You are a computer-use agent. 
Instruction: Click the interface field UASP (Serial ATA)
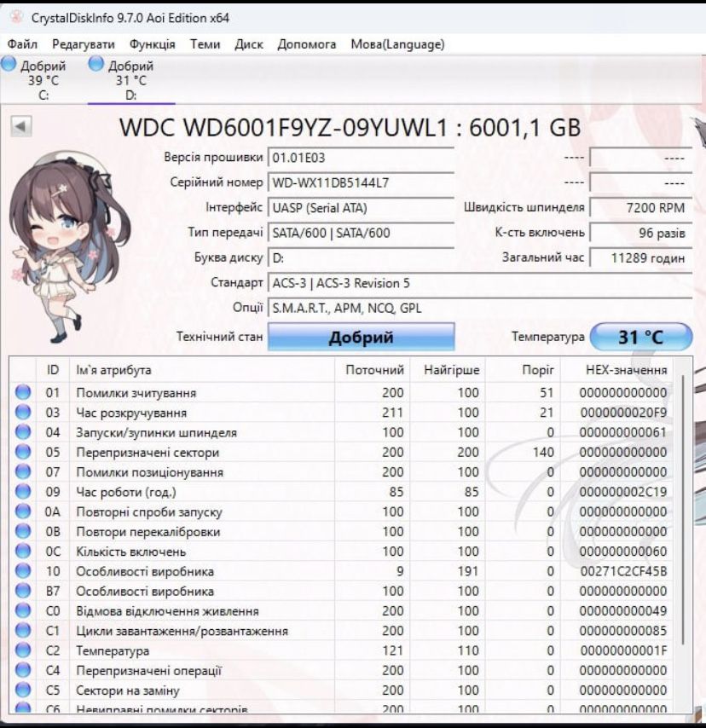pos(361,208)
